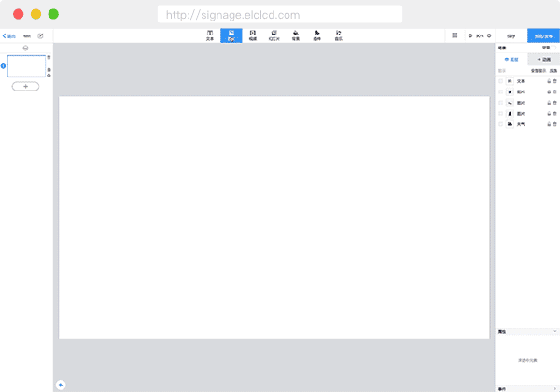The width and height of the screenshot is (560, 392).
Task: Click the URL bar signage.elclcd.com
Action: coord(280,15)
